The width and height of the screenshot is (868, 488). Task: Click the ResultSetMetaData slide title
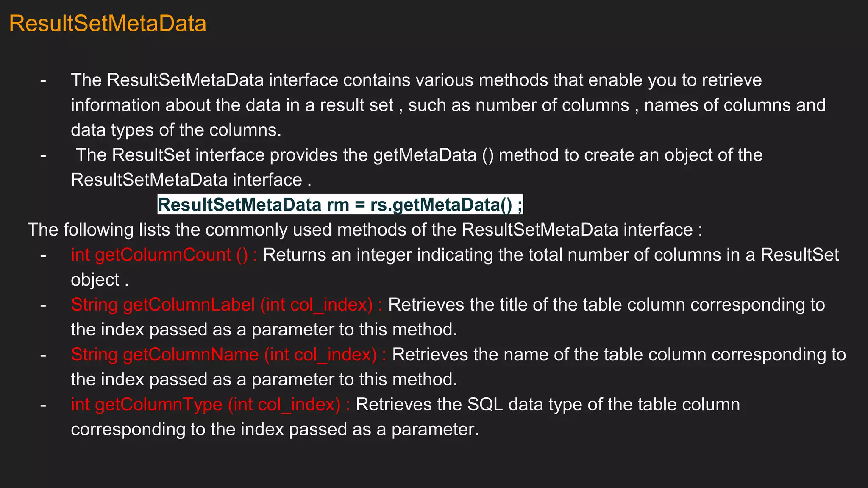pos(108,23)
